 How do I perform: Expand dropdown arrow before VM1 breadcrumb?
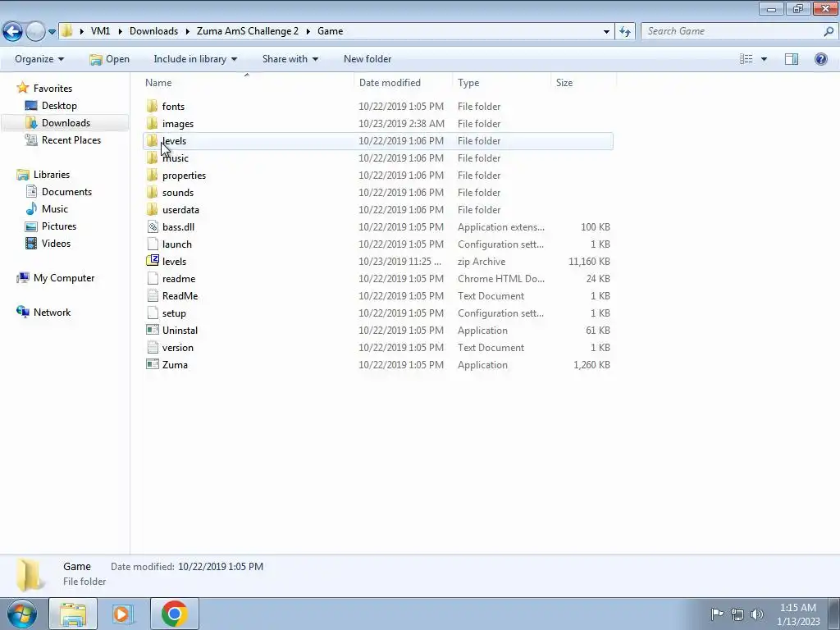[x=81, y=32]
